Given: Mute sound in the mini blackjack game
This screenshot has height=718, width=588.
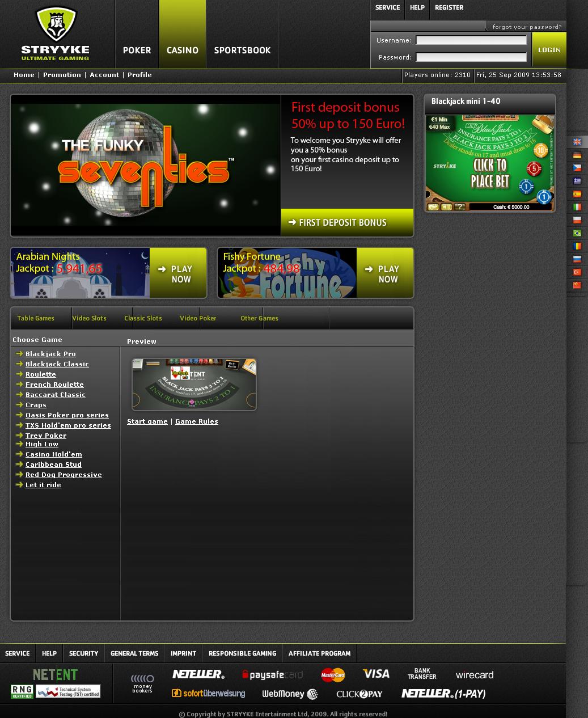Looking at the screenshot, I should [446, 207].
